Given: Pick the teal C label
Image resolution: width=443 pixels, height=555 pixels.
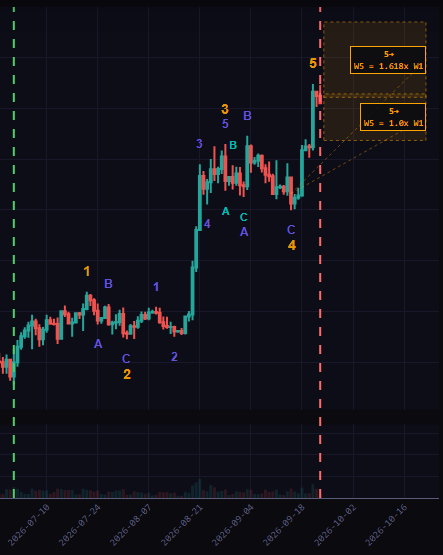Looking at the screenshot, I should pyautogui.click(x=243, y=217).
